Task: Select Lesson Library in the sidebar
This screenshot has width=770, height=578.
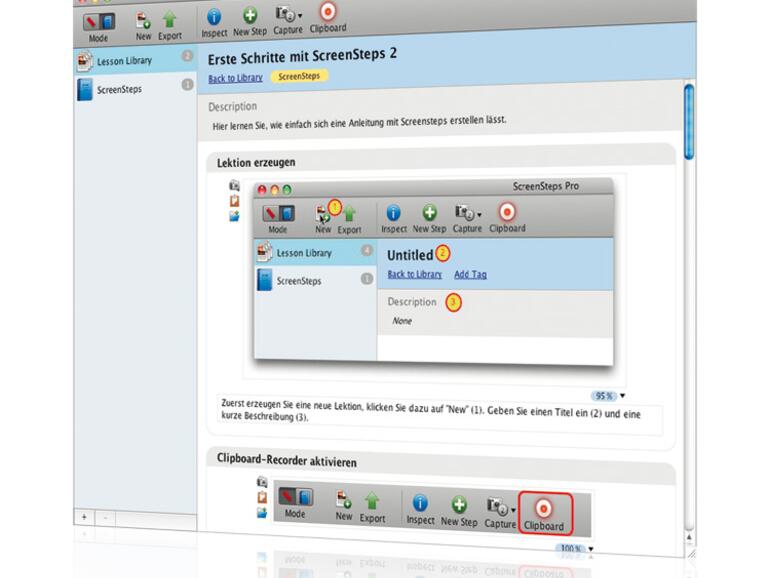Action: click(x=135, y=61)
